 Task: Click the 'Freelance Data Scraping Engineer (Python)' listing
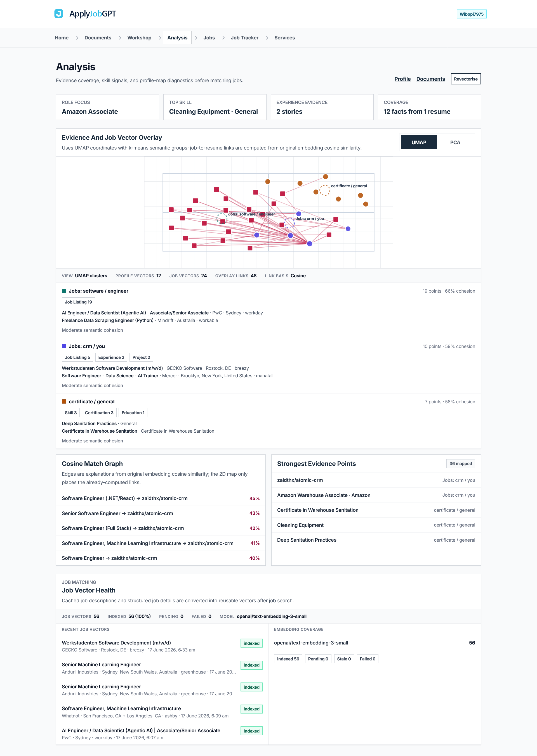click(x=108, y=321)
